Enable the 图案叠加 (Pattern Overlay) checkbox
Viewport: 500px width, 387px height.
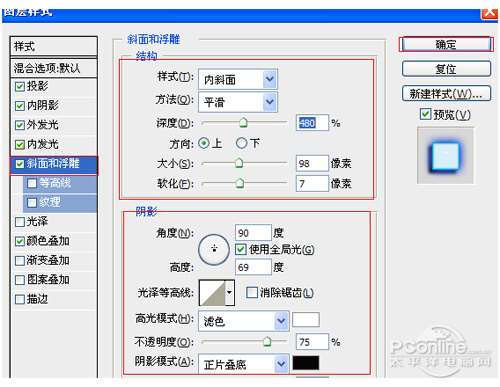[x=20, y=280]
